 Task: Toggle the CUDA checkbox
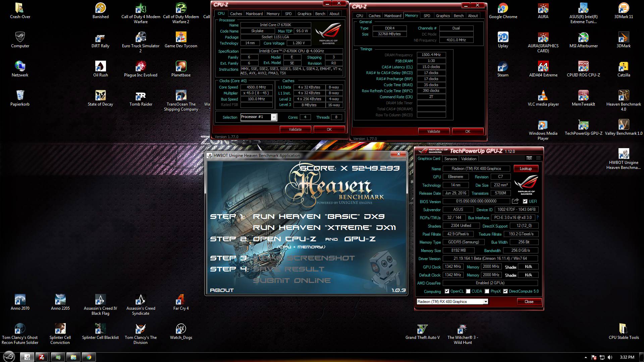[x=468, y=291]
